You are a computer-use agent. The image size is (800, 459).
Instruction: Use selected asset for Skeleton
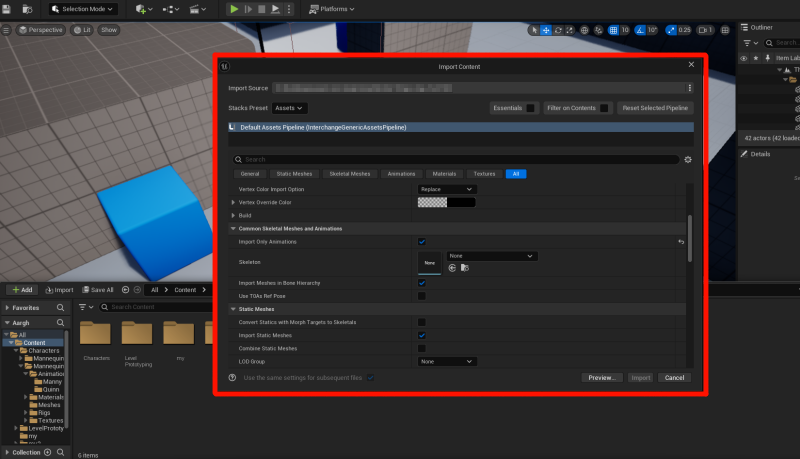tap(453, 268)
